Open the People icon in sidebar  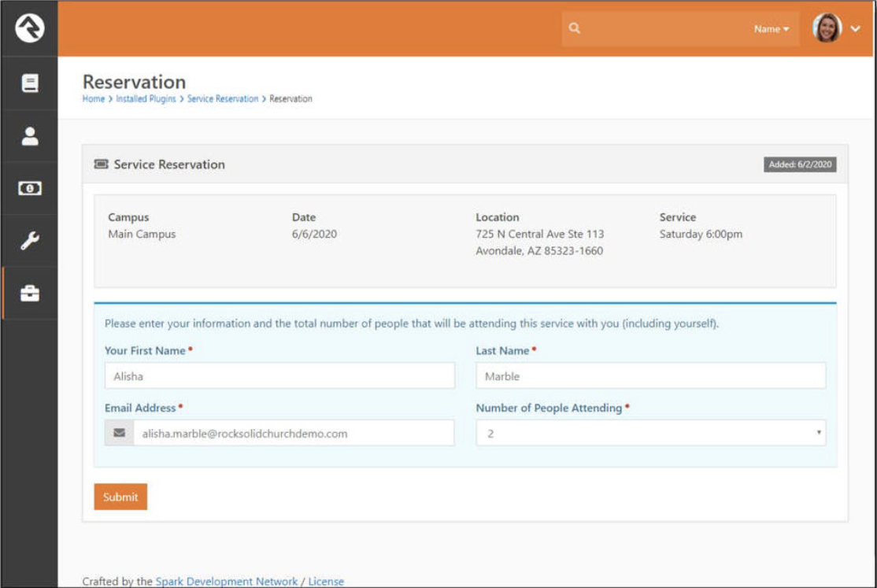pos(29,136)
